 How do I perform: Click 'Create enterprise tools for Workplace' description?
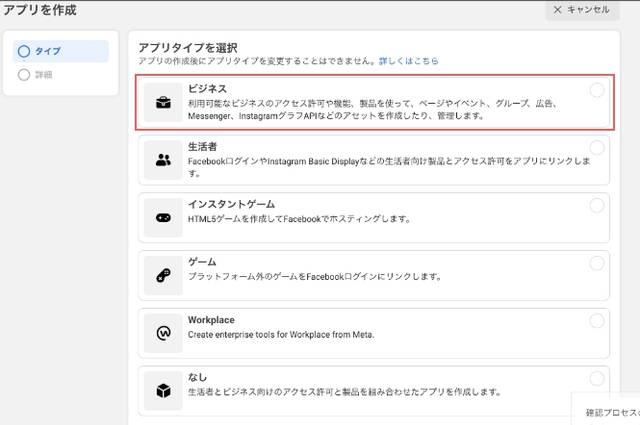coord(281,334)
